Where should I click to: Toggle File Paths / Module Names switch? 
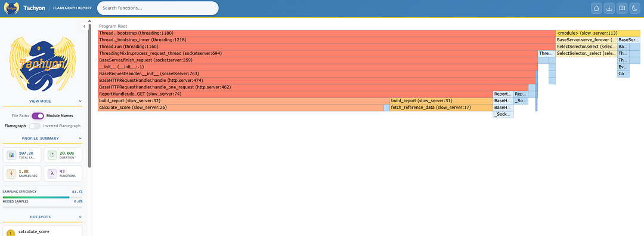tap(38, 116)
